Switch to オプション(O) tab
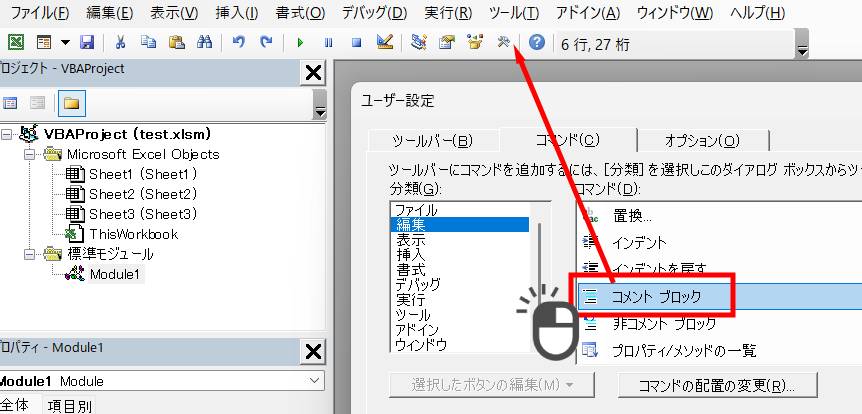The width and height of the screenshot is (862, 414). (703, 141)
